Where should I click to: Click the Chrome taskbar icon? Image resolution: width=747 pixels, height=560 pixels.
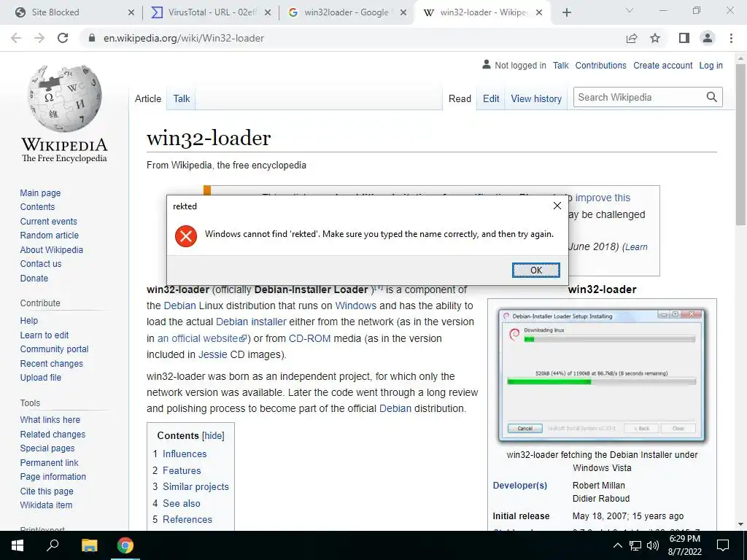[125, 545]
